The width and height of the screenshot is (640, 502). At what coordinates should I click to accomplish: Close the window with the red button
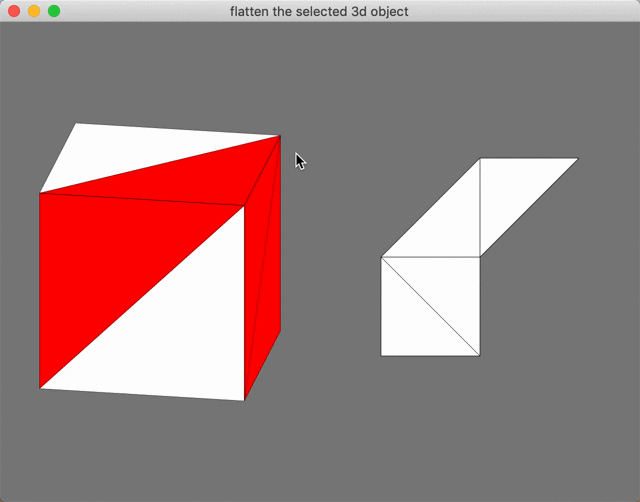pyautogui.click(x=14, y=11)
